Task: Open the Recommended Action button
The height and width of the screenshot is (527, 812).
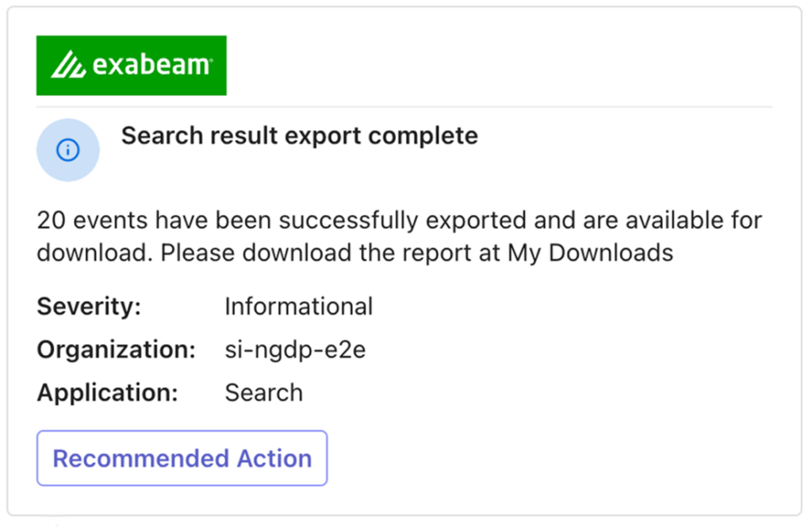Action: click(182, 458)
